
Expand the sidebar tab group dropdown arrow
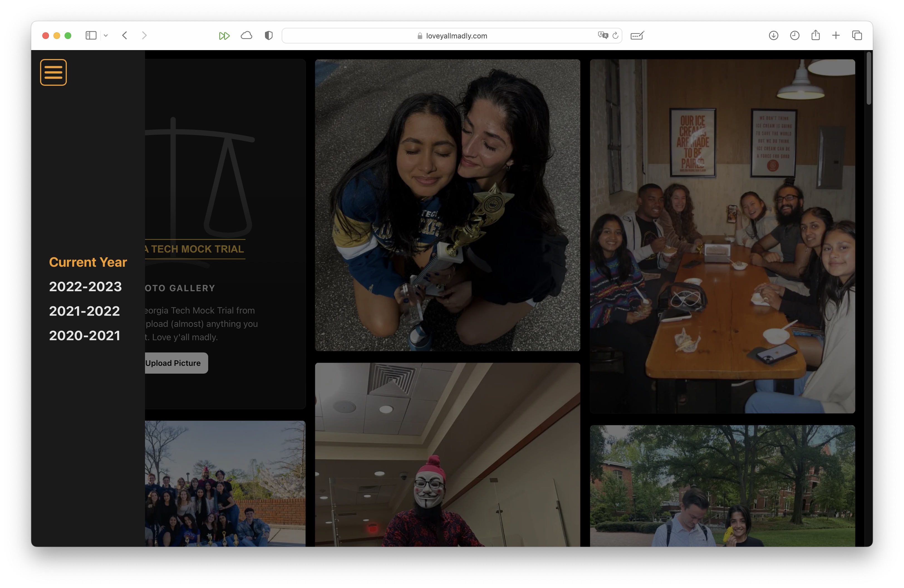click(106, 35)
